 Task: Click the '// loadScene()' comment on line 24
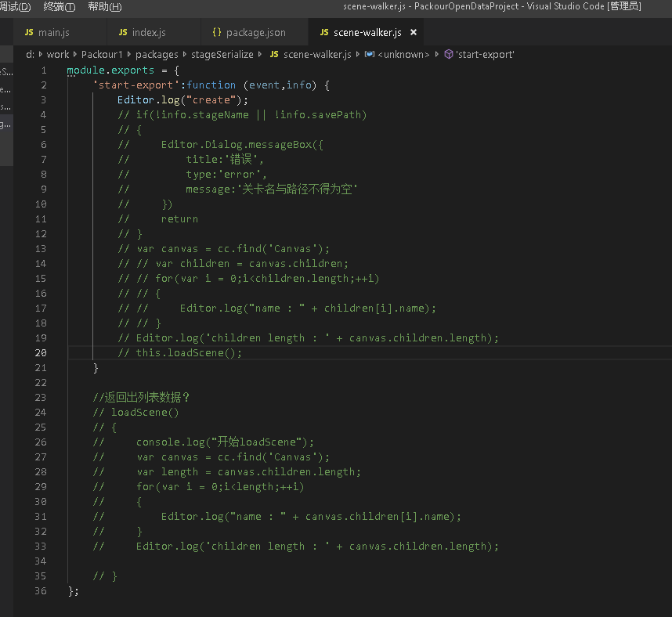tap(135, 412)
